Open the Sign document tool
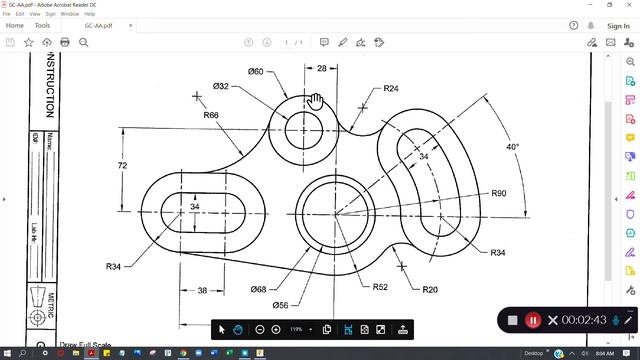The height and width of the screenshot is (360, 640). click(361, 42)
